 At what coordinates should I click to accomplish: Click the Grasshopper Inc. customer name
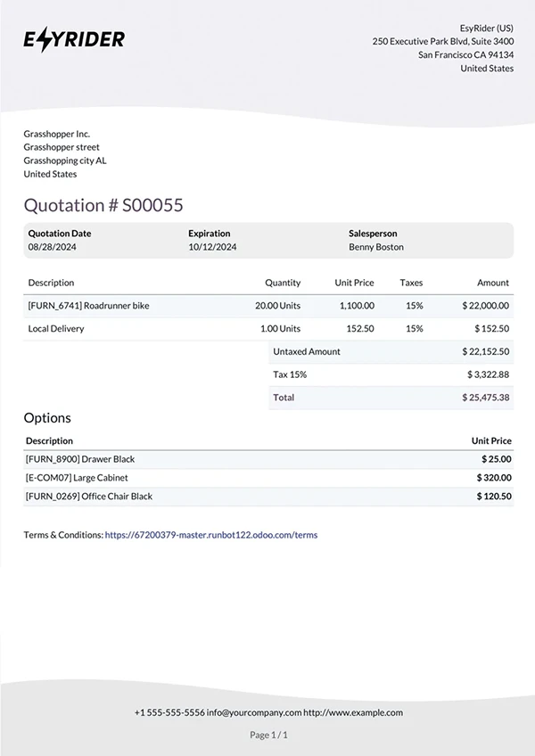[57, 134]
